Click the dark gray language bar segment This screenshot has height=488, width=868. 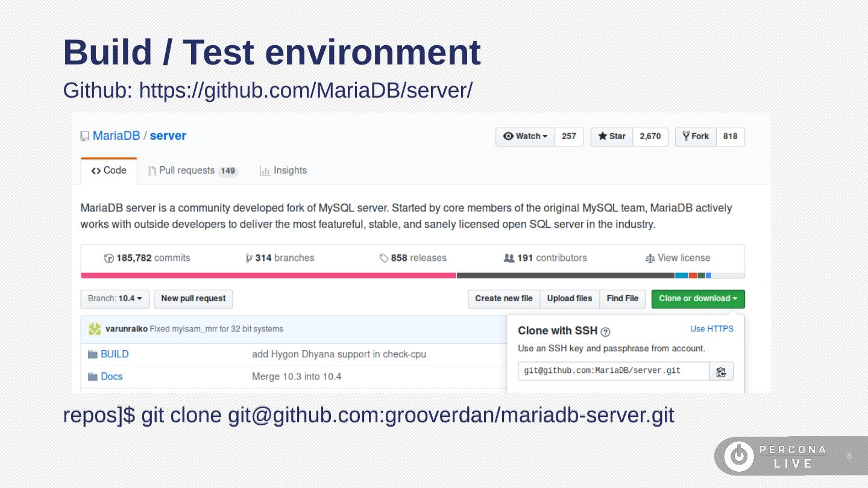pyautogui.click(x=566, y=276)
